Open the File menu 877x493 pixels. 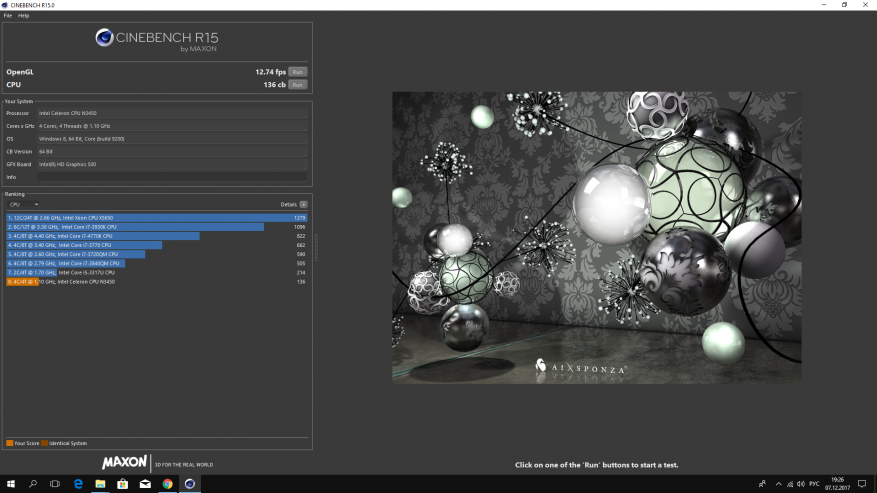(x=7, y=16)
